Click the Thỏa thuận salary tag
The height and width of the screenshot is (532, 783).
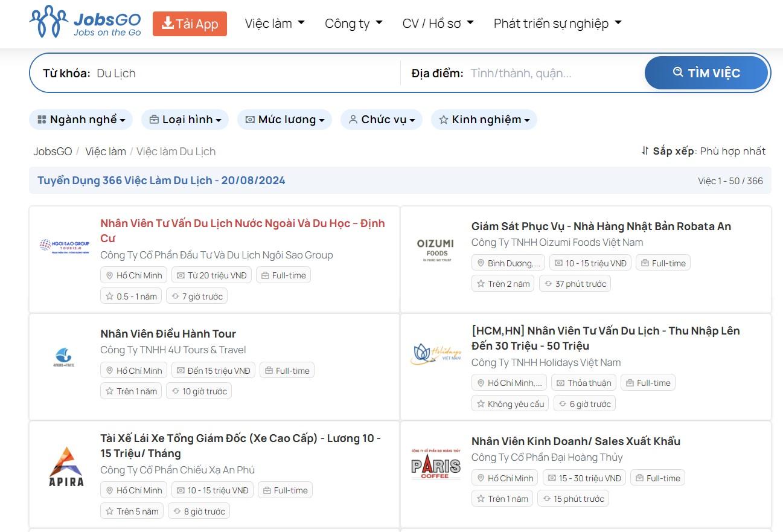(x=583, y=383)
